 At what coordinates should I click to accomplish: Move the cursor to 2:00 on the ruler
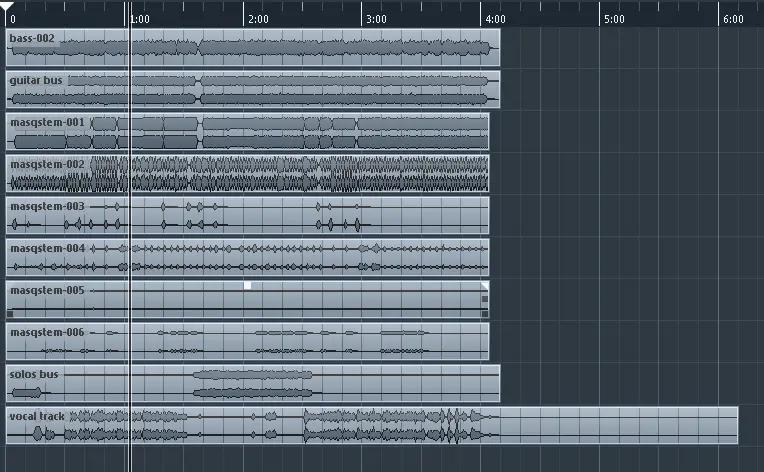(258, 19)
